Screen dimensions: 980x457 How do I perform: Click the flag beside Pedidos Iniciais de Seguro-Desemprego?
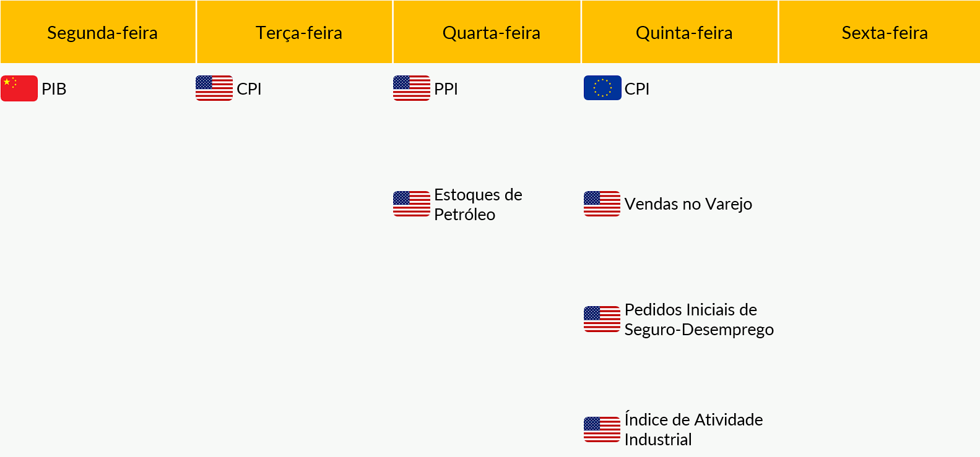pyautogui.click(x=602, y=319)
